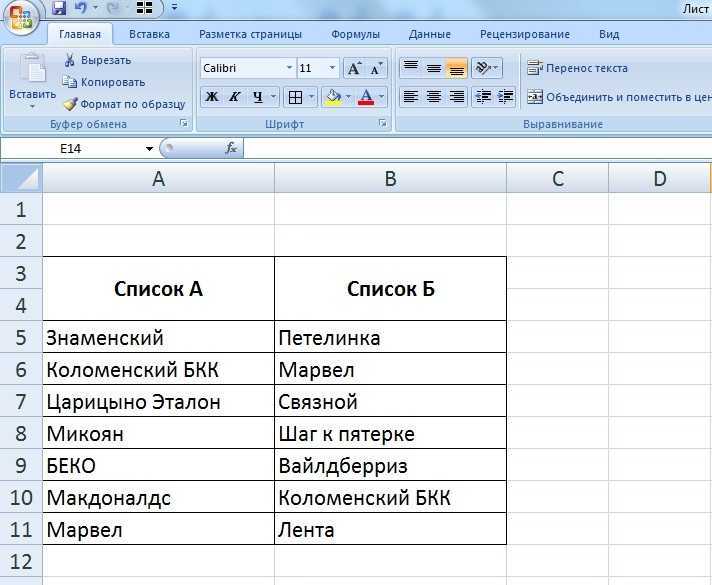Select cell containing Знаменский

pyautogui.click(x=158, y=337)
